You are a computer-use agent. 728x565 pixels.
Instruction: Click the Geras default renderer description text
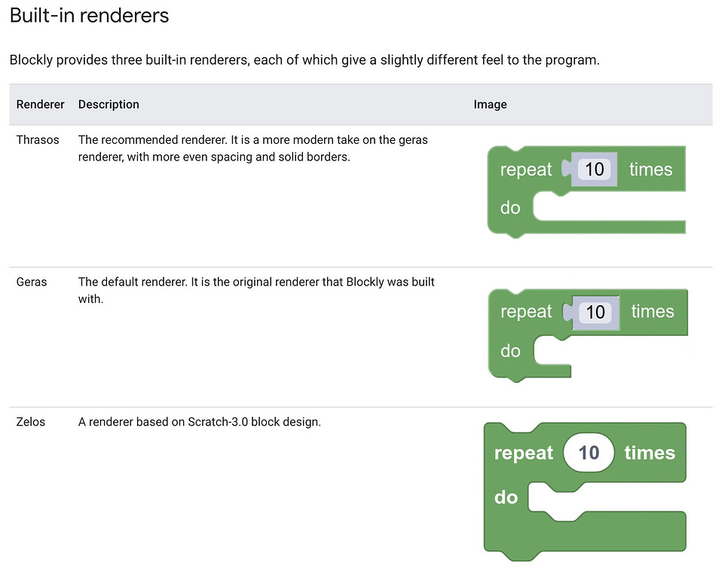(x=256, y=290)
